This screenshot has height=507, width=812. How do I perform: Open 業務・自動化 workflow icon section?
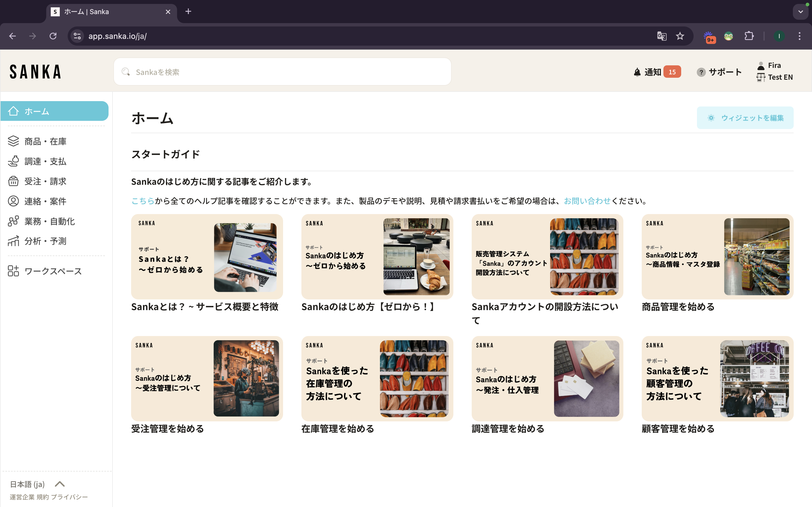click(14, 221)
